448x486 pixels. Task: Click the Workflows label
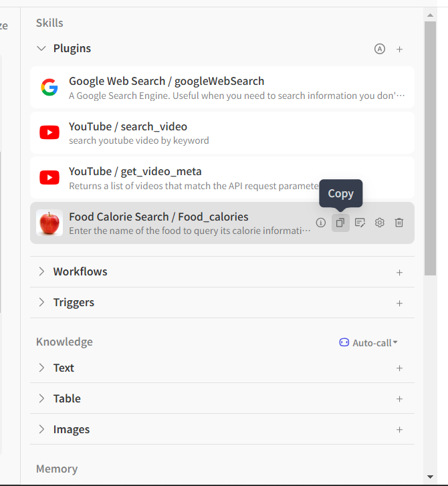80,271
